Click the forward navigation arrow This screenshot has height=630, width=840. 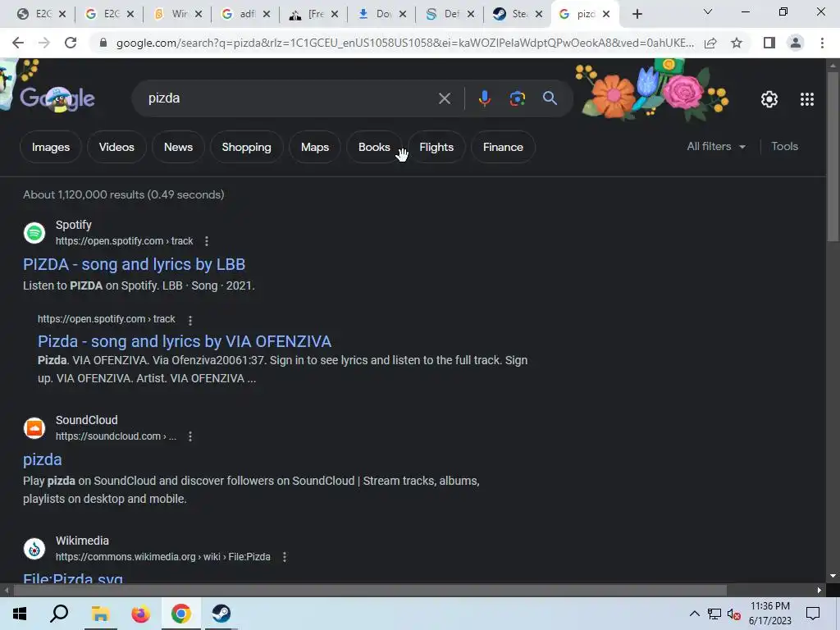44,43
